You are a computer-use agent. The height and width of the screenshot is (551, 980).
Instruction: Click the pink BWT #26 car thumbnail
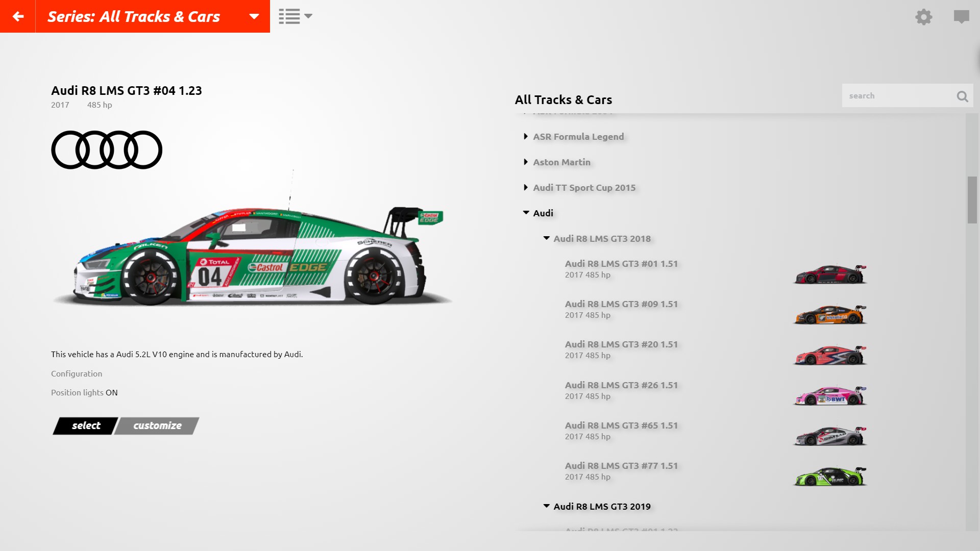pyautogui.click(x=830, y=395)
